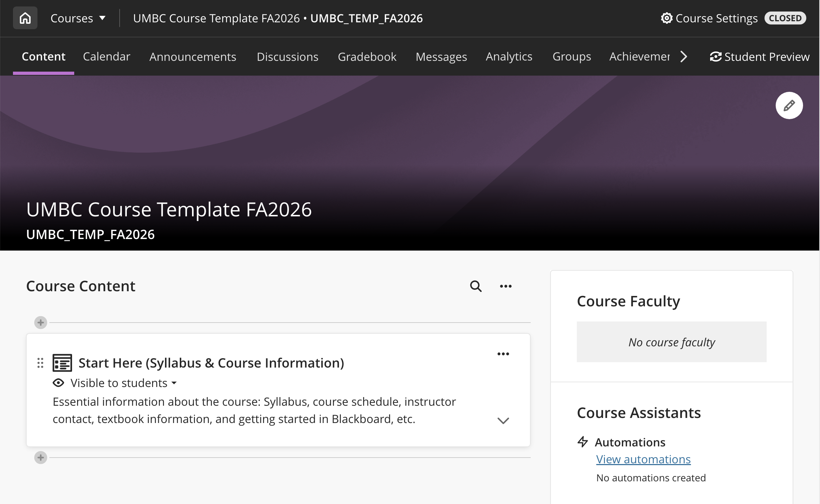The image size is (820, 504).
Task: Open the Start Here module options menu
Action: 503,354
